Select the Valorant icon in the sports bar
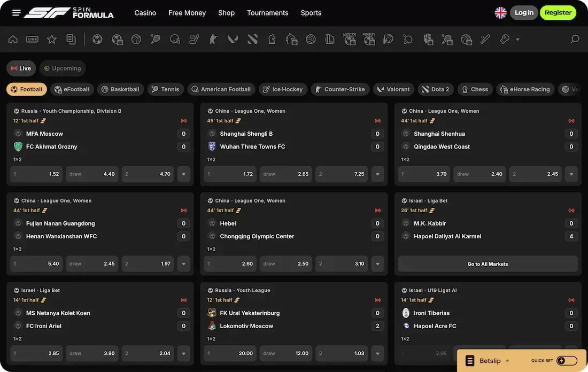Viewport: 588px width, 372px height. (233, 39)
